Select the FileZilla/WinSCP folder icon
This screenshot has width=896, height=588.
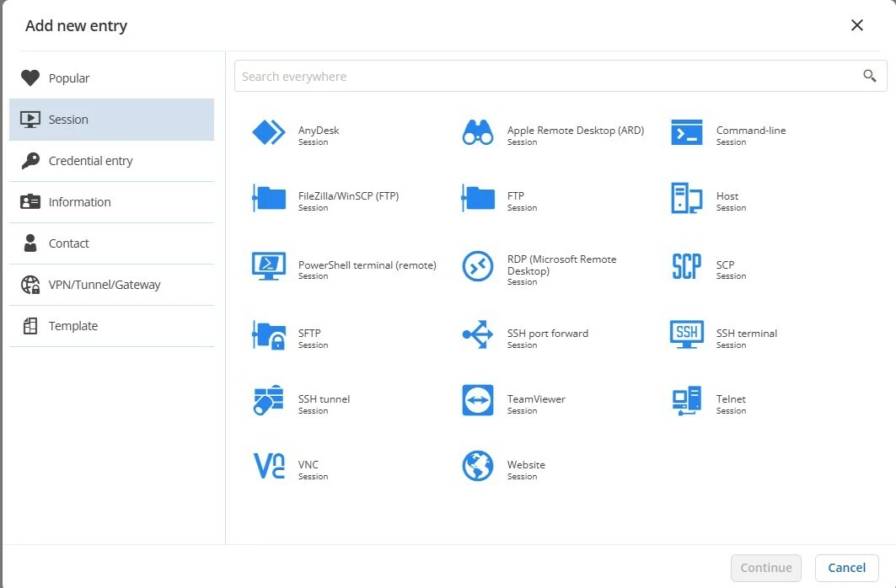269,198
